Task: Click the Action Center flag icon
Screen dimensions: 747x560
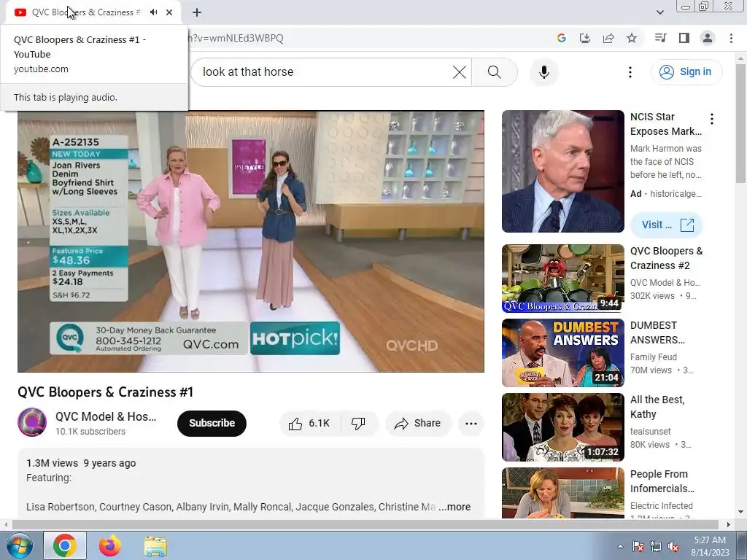Action: click(638, 546)
